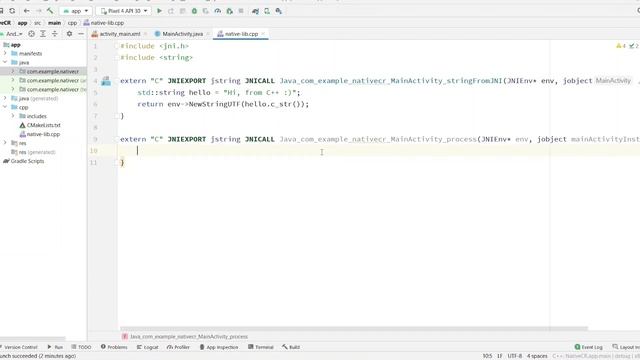
Task: Click the Run with coverage icon
Action: coord(206,11)
